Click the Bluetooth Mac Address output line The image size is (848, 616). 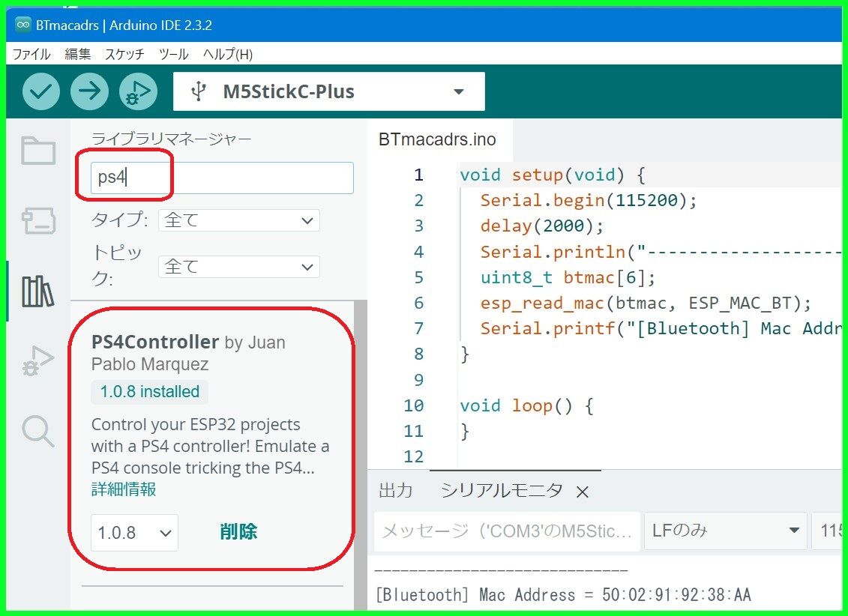[x=563, y=595]
